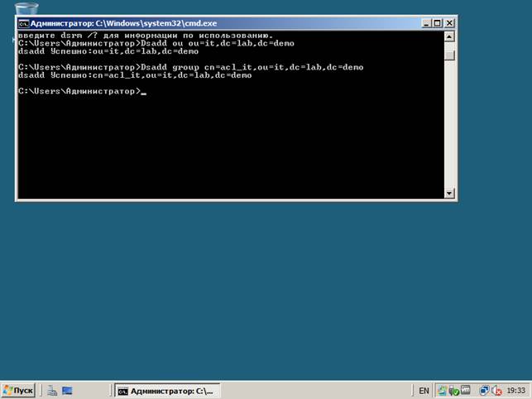The height and width of the screenshot is (399, 532).
Task: Click tray icon with green checkmark
Action: coord(453,391)
